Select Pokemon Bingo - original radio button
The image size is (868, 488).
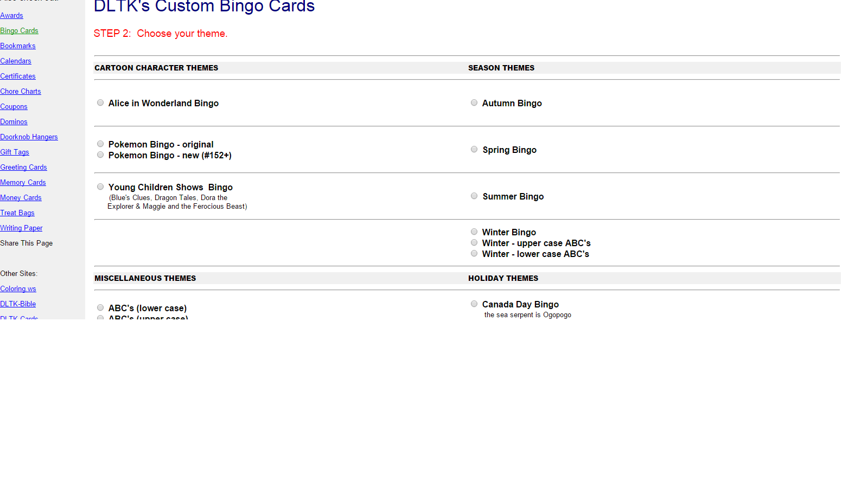point(100,144)
